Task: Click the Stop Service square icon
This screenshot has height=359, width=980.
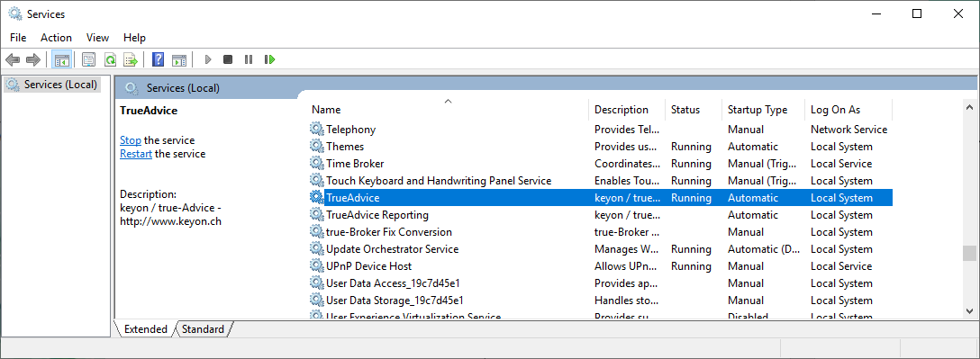Action: tap(228, 60)
